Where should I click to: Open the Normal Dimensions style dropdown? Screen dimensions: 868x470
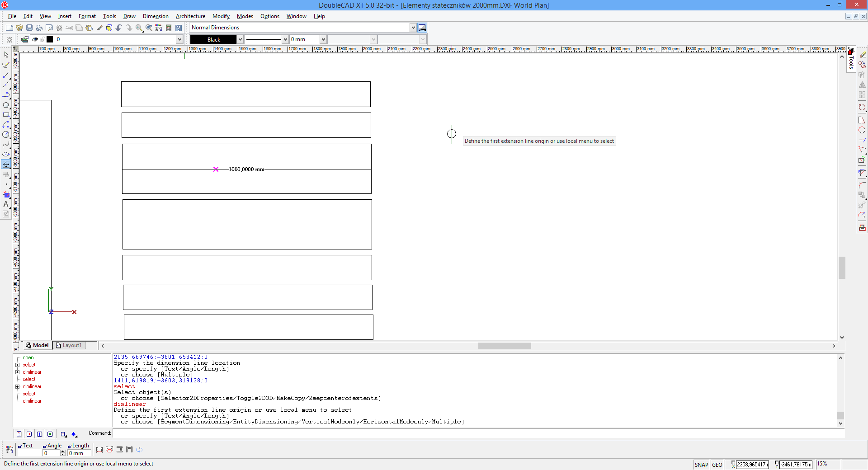pyautogui.click(x=413, y=28)
